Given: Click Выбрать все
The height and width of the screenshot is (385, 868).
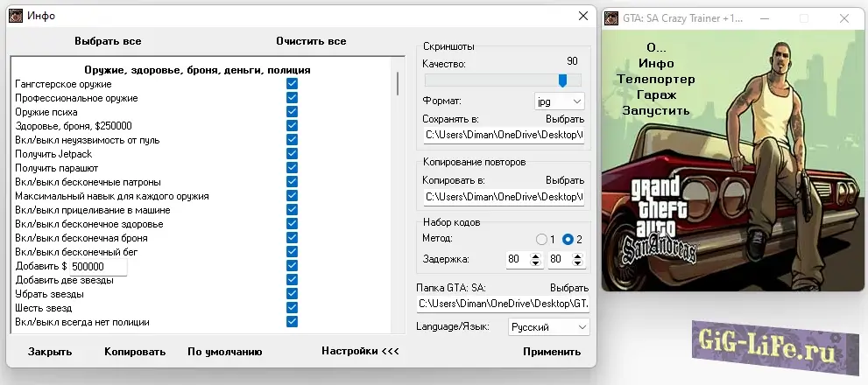Looking at the screenshot, I should point(108,41).
